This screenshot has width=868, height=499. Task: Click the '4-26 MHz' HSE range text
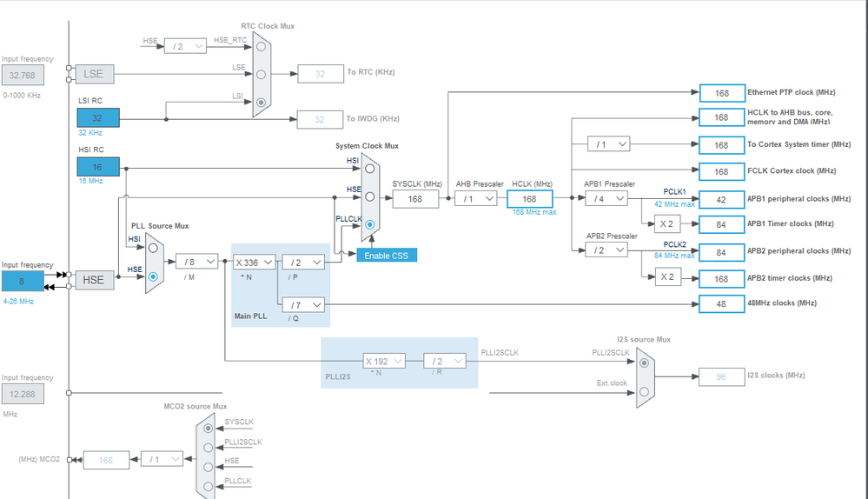18,302
